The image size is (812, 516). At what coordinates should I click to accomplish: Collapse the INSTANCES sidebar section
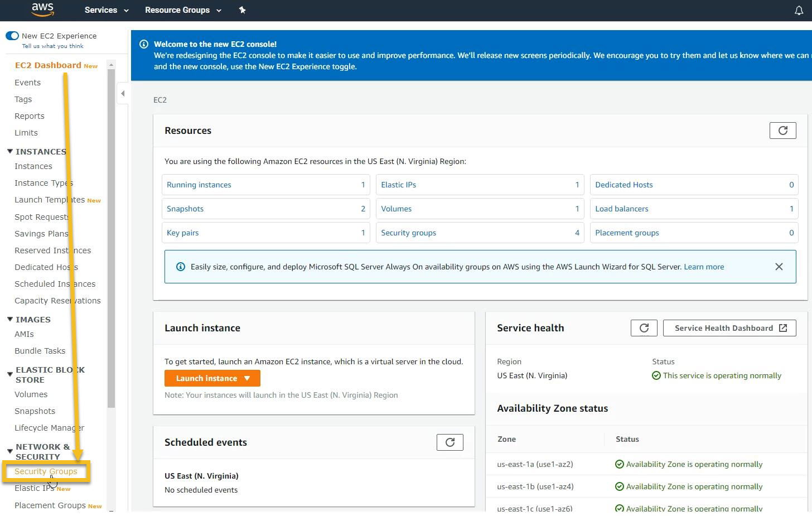(x=10, y=151)
